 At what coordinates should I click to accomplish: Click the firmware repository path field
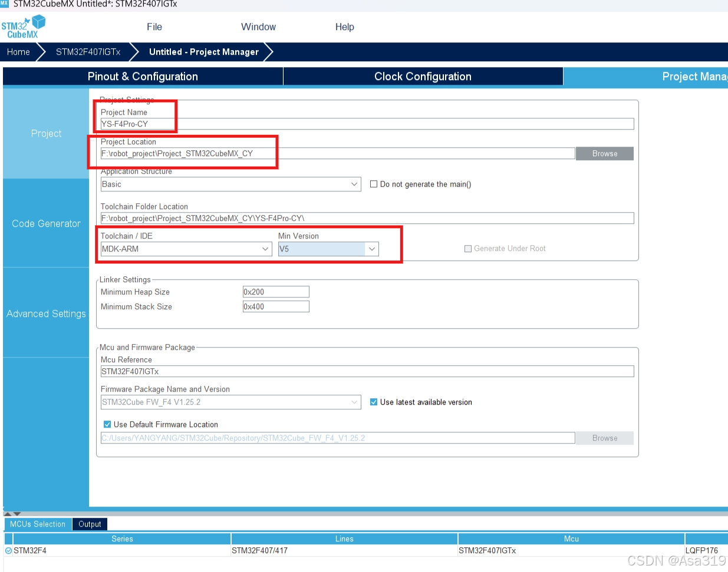[x=338, y=438]
